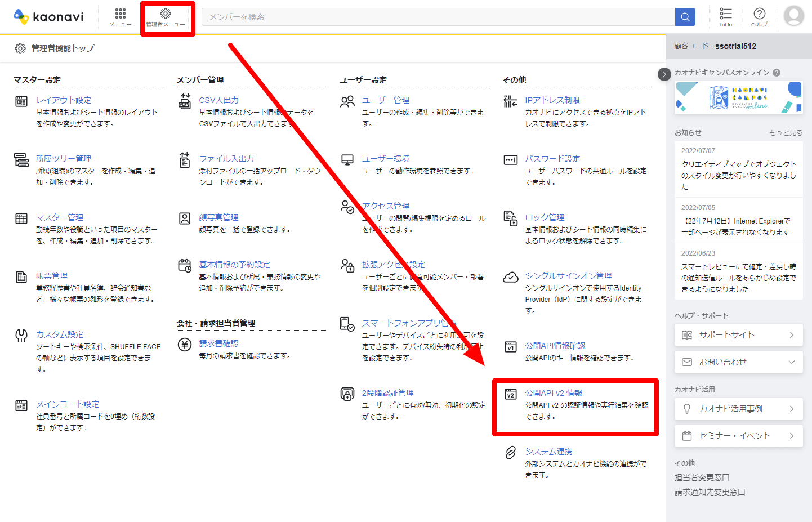
Task: Click the カオナビキャンパスオンライン help icon
Action: [777, 73]
